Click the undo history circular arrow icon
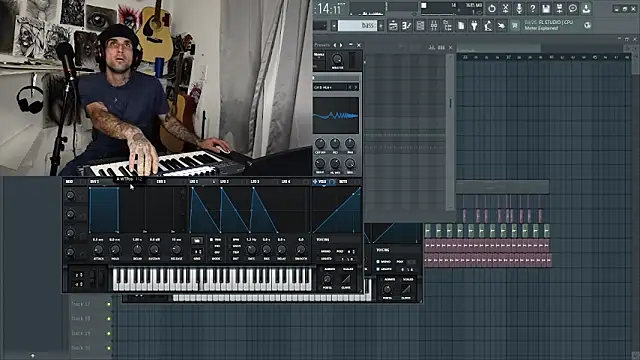The height and width of the screenshot is (360, 640). (x=492, y=8)
